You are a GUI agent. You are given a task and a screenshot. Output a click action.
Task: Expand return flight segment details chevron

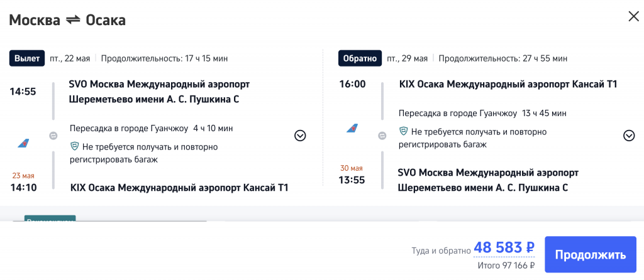click(628, 136)
